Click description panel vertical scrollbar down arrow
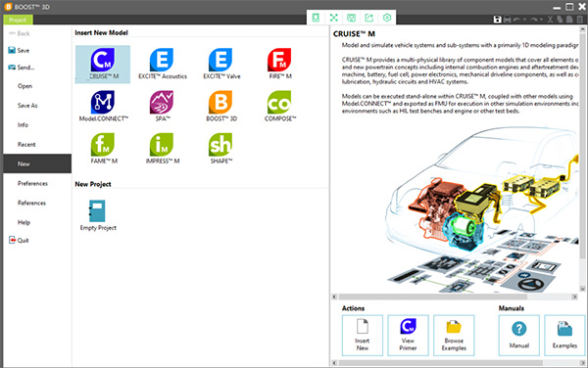The width and height of the screenshot is (588, 368). pyautogui.click(x=582, y=289)
